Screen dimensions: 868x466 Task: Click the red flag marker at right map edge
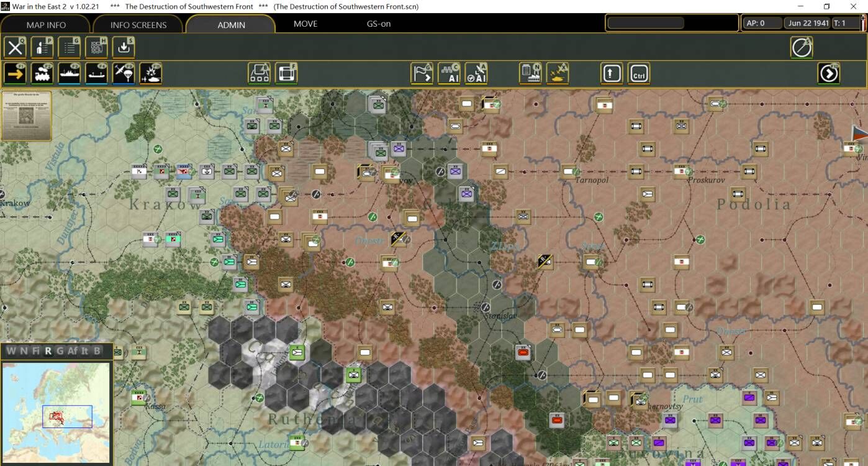859,133
